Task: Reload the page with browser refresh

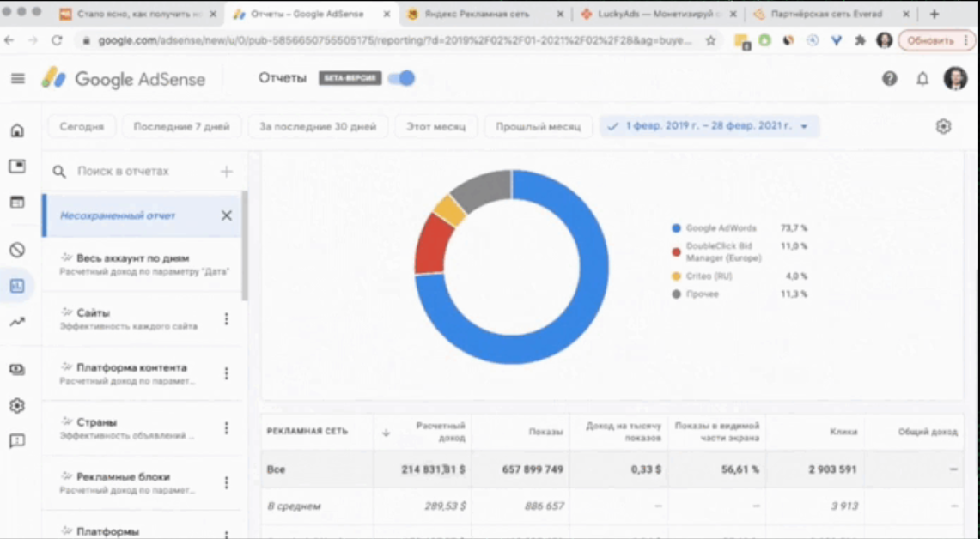Action: click(57, 40)
